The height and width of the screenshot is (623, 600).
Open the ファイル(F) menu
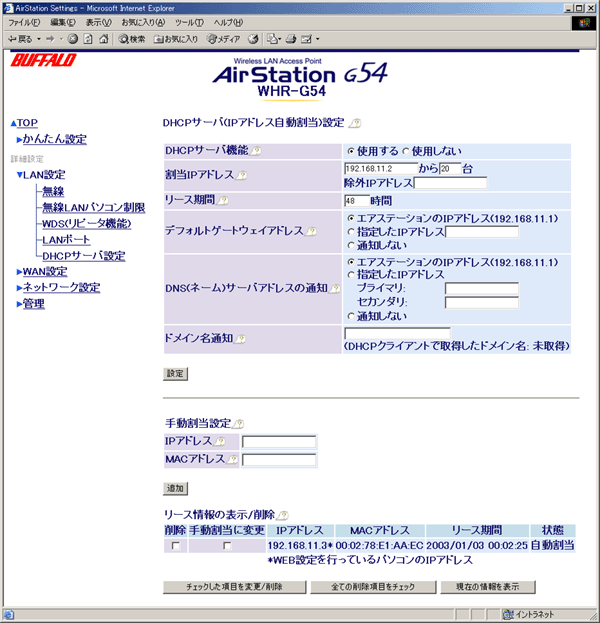coord(24,23)
